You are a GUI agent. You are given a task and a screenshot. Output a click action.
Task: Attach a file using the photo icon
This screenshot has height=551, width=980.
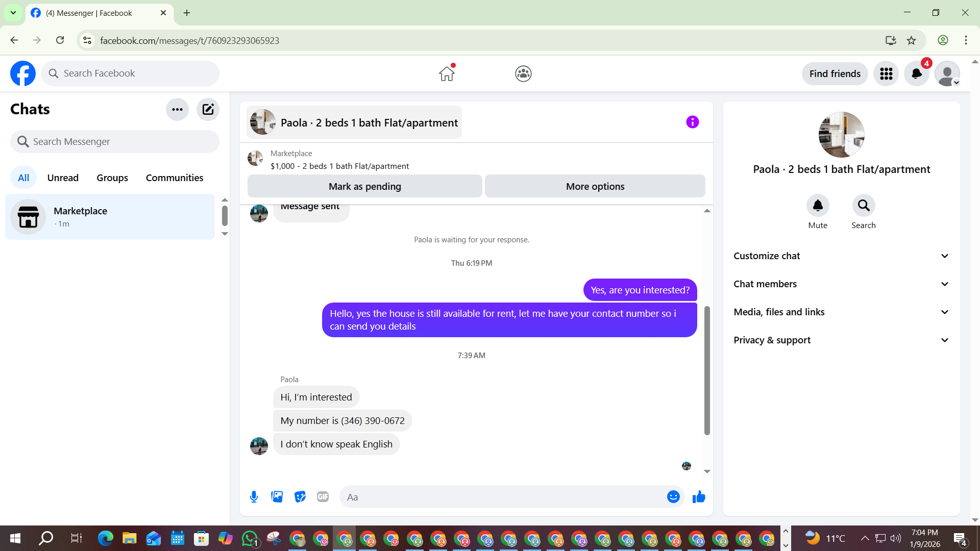[277, 497]
